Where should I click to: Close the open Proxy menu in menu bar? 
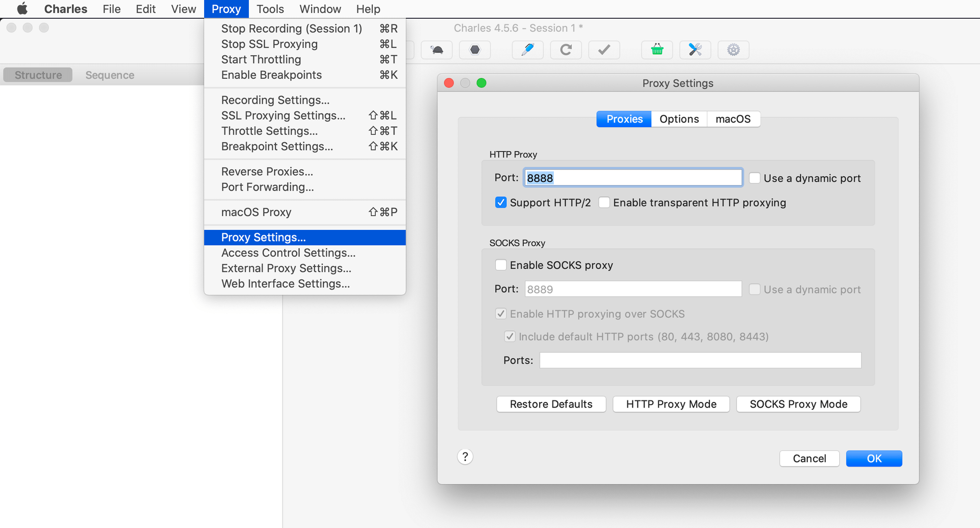click(226, 9)
